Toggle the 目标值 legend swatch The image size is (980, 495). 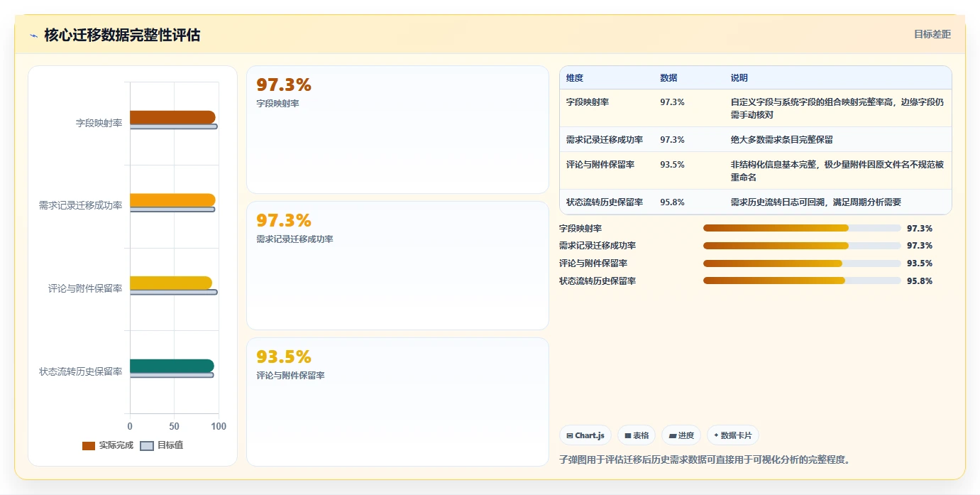[147, 446]
